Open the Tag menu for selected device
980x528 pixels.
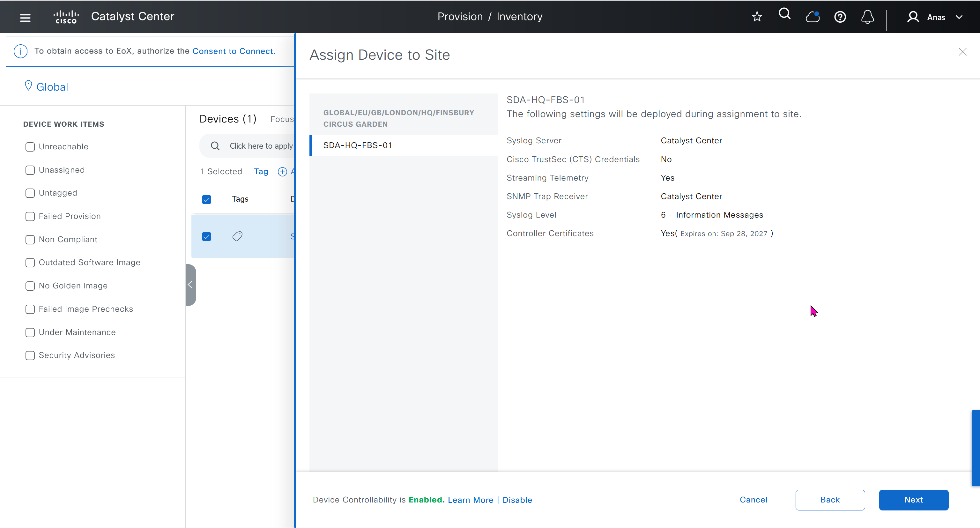(261, 172)
